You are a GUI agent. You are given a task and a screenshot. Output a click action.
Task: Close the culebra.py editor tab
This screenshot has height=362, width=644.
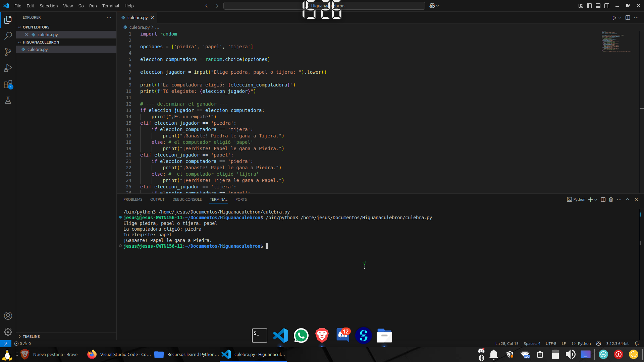click(x=152, y=18)
